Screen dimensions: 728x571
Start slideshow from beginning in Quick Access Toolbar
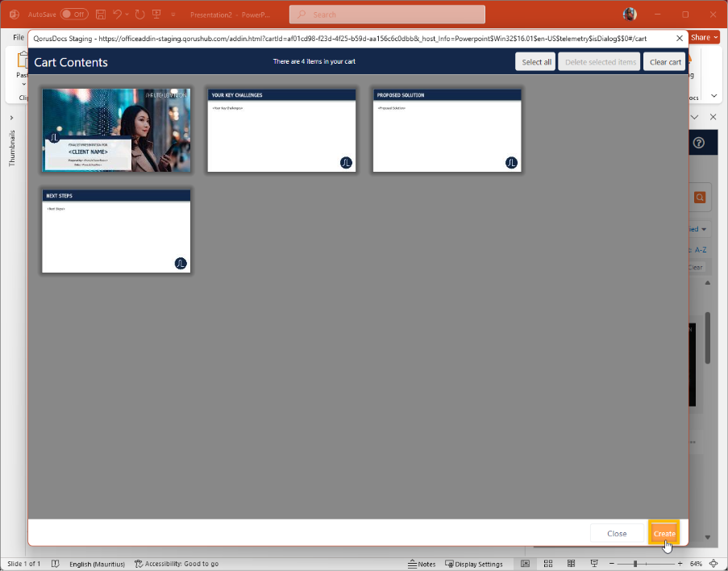pos(156,14)
